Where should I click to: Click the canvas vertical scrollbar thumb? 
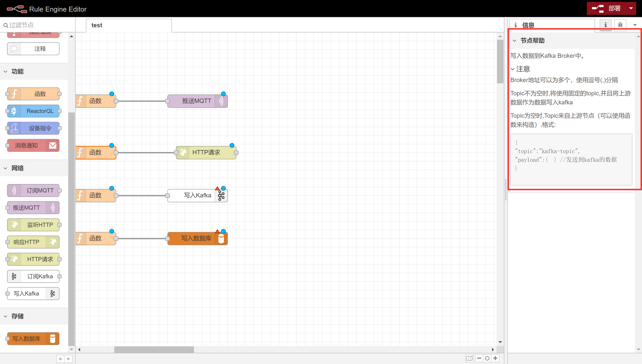click(x=500, y=61)
